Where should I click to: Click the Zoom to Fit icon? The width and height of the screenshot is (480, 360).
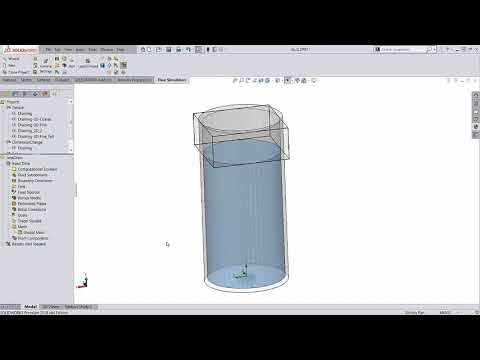pyautogui.click(x=235, y=80)
